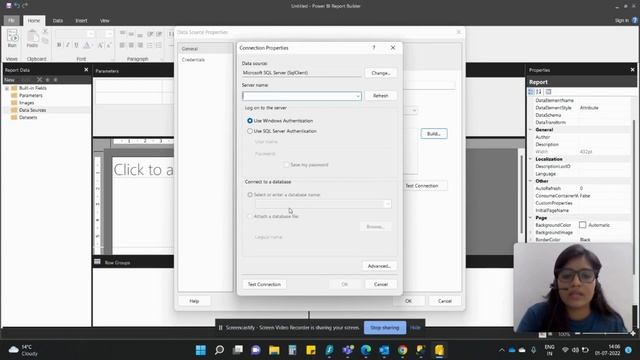Switch to the Insert ribbon tab
Screen dimensions: 640x360
click(x=81, y=20)
